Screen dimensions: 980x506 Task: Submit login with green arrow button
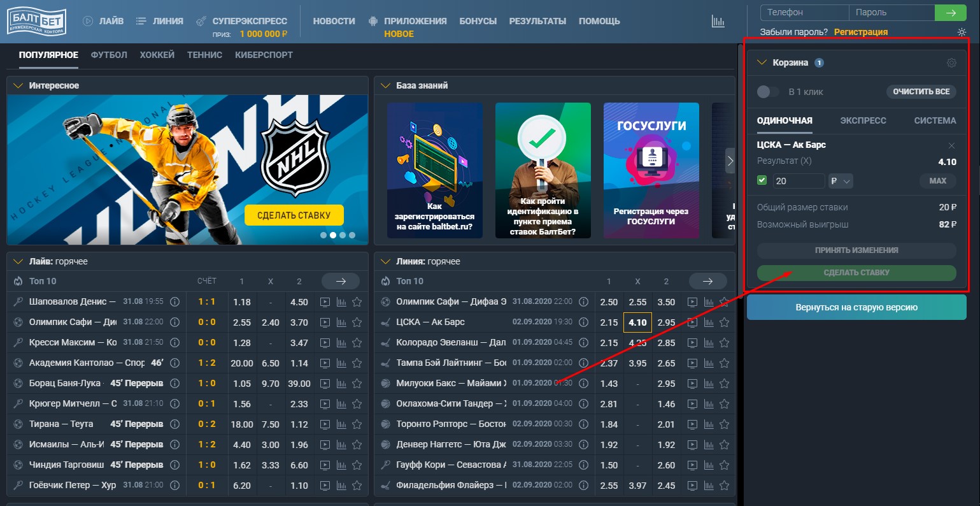951,12
